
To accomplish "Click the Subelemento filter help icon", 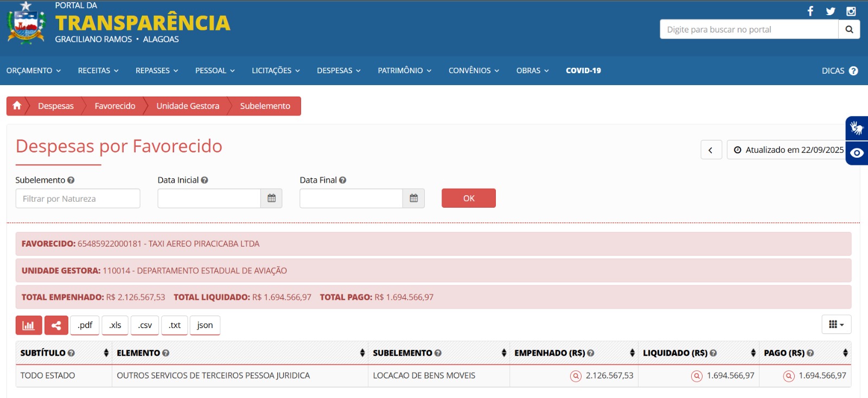I will (x=71, y=180).
